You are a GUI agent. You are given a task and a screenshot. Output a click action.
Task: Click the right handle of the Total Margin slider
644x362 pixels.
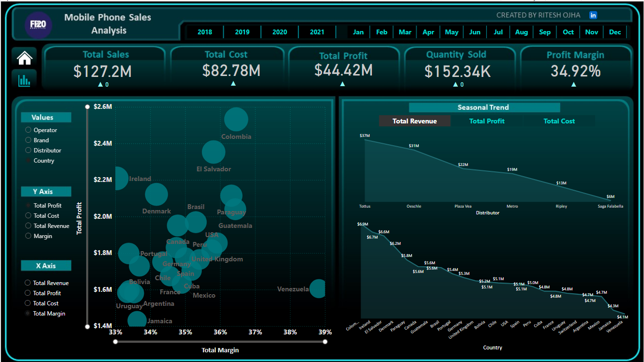pos(325,342)
